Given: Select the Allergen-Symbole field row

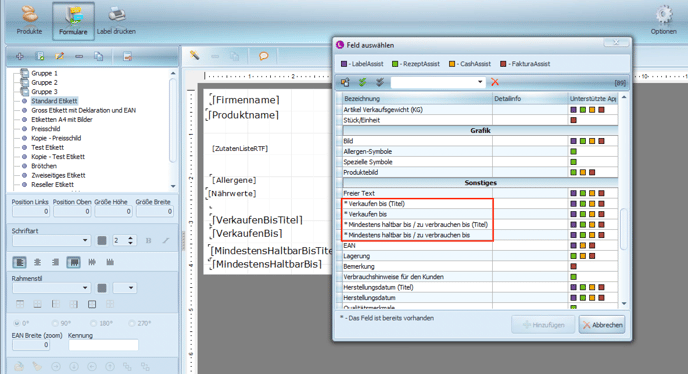Looking at the screenshot, I should (480, 151).
